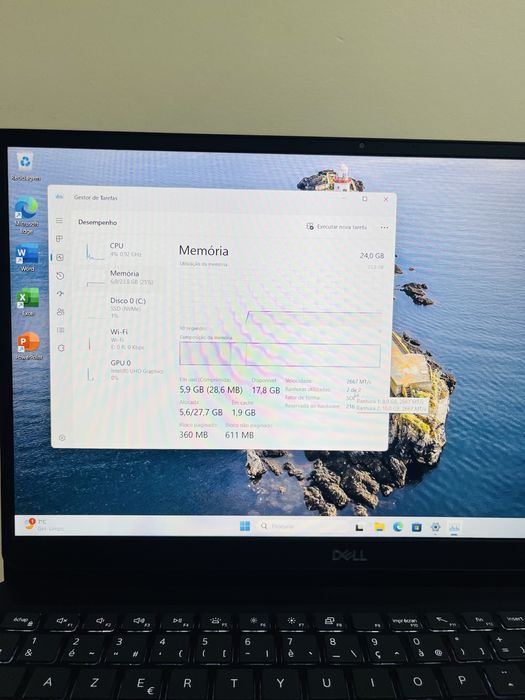Click the Desempenho page title

97,222
